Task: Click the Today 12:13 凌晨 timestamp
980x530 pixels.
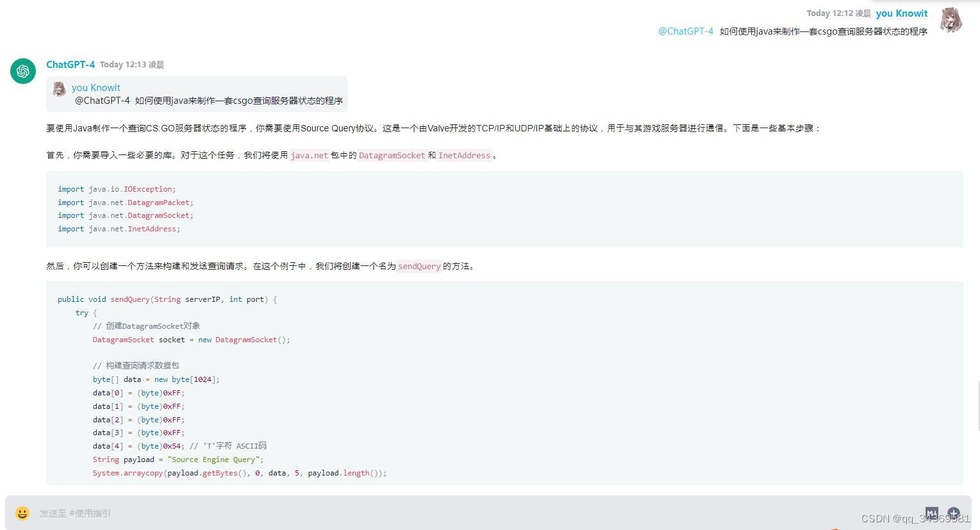Action: coord(132,64)
